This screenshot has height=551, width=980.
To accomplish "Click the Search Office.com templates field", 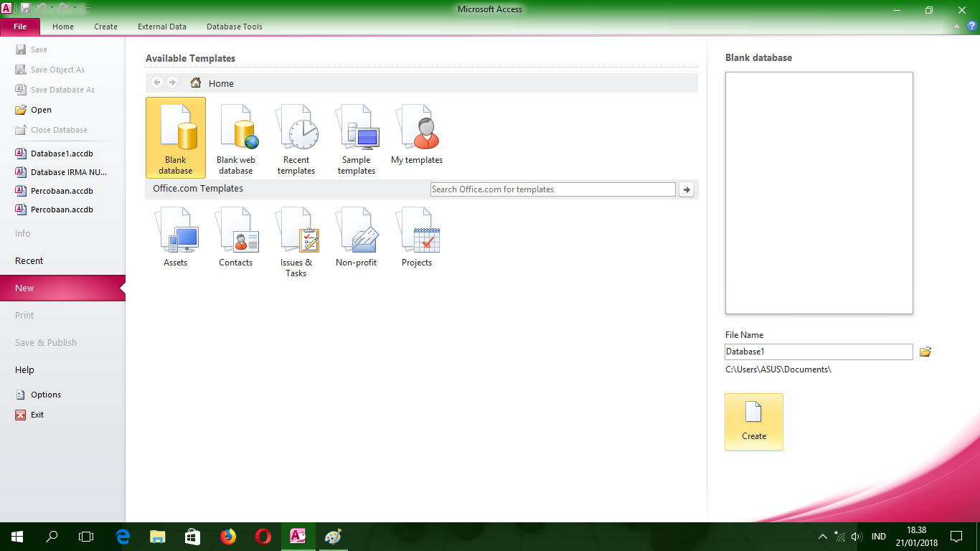I will pyautogui.click(x=552, y=189).
